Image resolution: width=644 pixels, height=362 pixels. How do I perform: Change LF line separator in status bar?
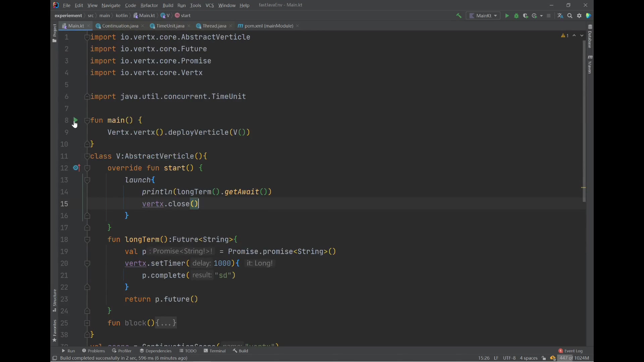496,358
